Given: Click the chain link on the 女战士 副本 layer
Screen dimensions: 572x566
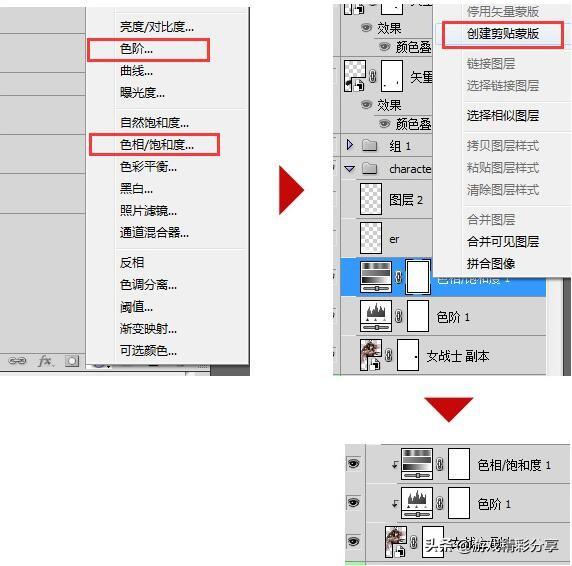Looking at the screenshot, I should [389, 355].
